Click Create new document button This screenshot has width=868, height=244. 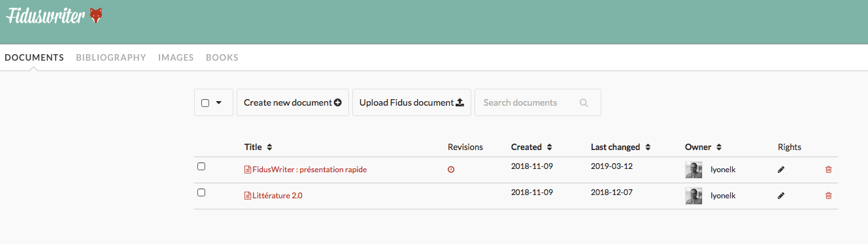[293, 102]
